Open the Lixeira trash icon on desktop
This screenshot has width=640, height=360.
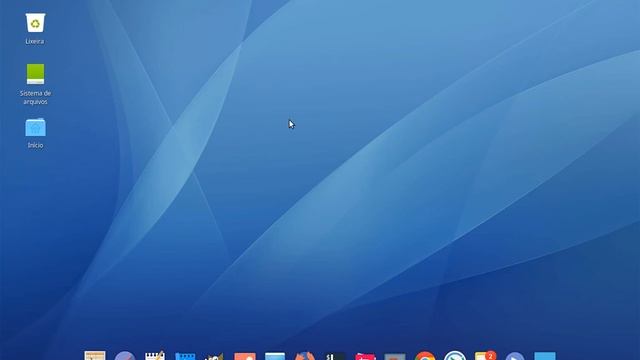click(35, 23)
